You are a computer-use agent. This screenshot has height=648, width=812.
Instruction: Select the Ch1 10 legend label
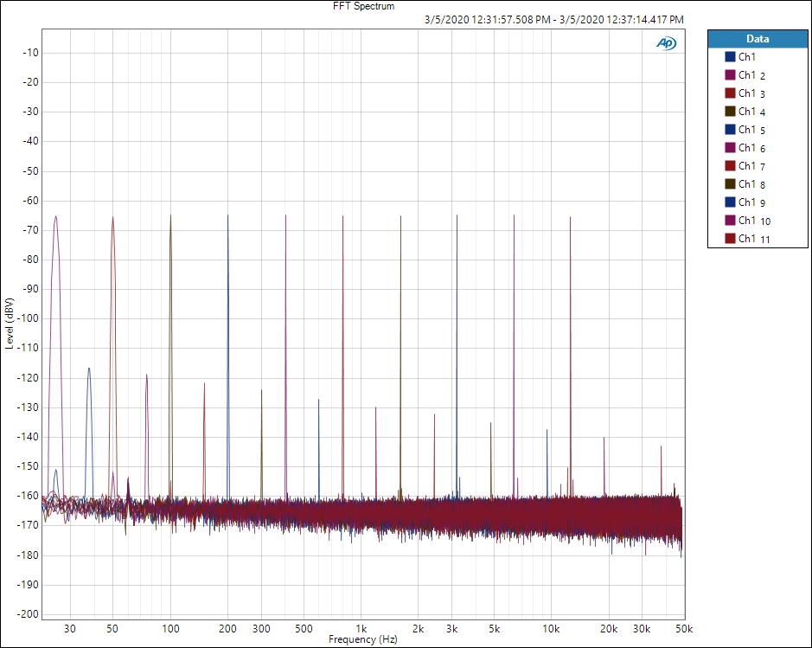pyautogui.click(x=755, y=220)
